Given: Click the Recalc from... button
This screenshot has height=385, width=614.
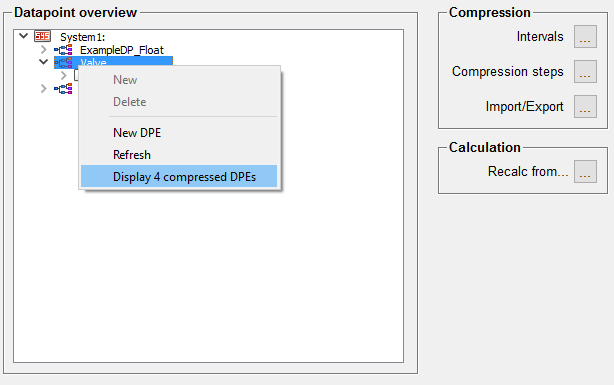Looking at the screenshot, I should 585,171.
